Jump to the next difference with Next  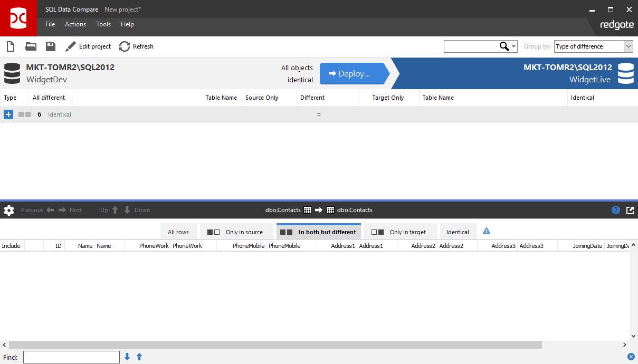pos(71,210)
